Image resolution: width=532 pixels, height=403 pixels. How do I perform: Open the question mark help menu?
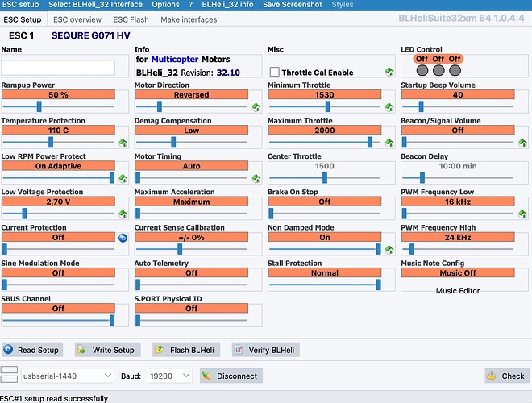click(x=191, y=5)
